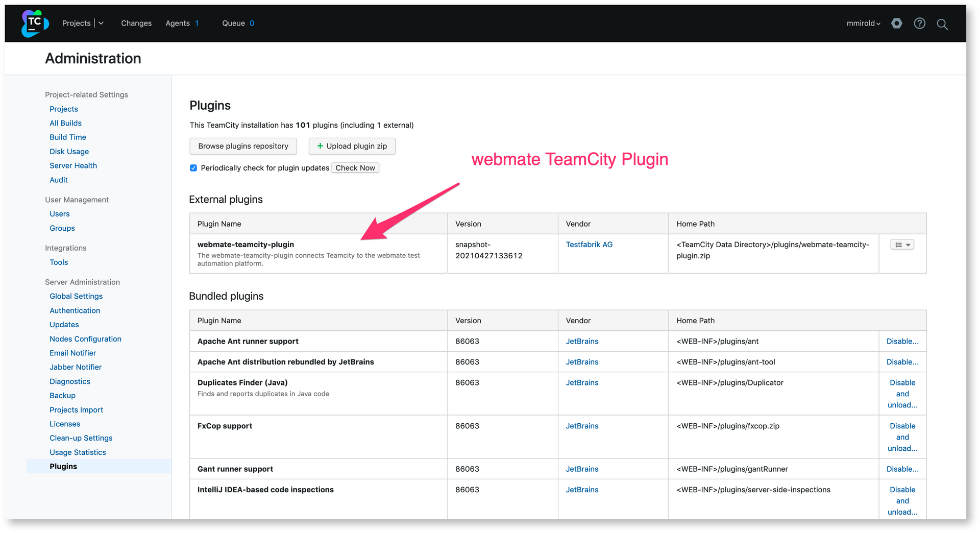The image size is (980, 533).
Task: Open Email Notifier settings
Action: click(73, 353)
